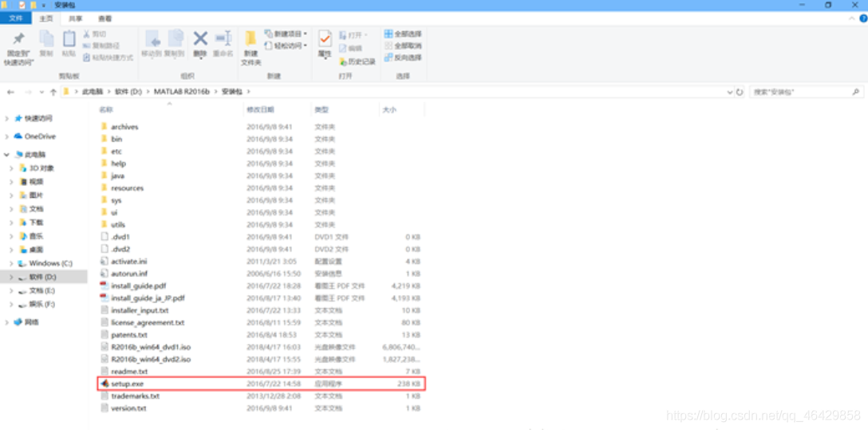Image resolution: width=868 pixels, height=430 pixels.
Task: Open the address bar history dropdown
Action: click(730, 92)
